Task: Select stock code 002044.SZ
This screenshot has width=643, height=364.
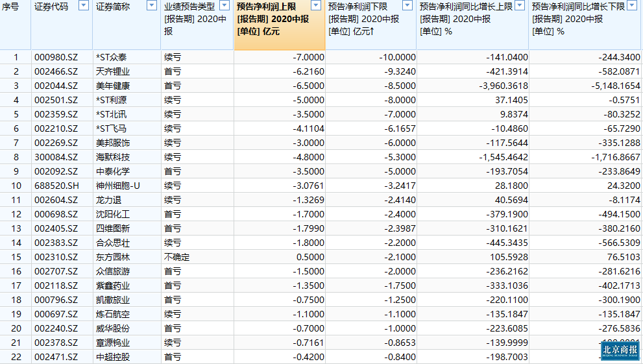Action: click(56, 86)
